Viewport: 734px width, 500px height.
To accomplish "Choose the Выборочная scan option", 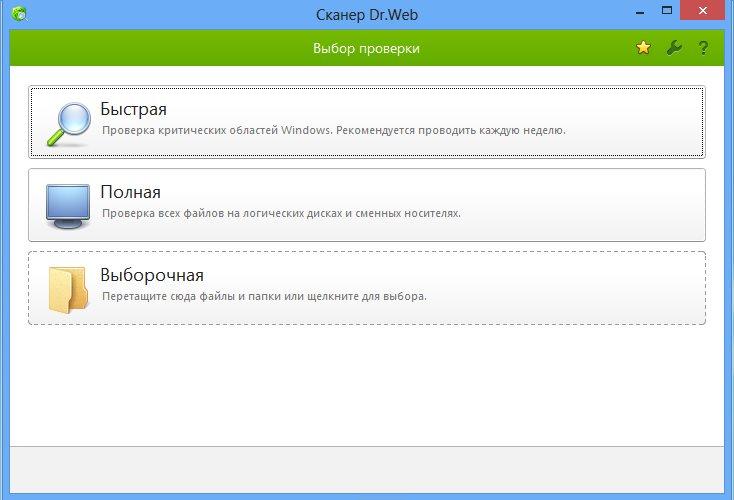I will coord(367,288).
